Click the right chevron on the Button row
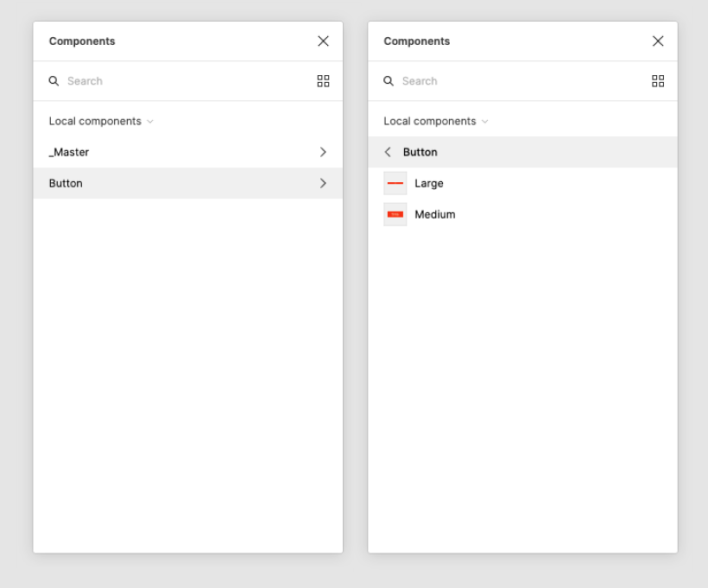The height and width of the screenshot is (588, 708). click(x=323, y=183)
